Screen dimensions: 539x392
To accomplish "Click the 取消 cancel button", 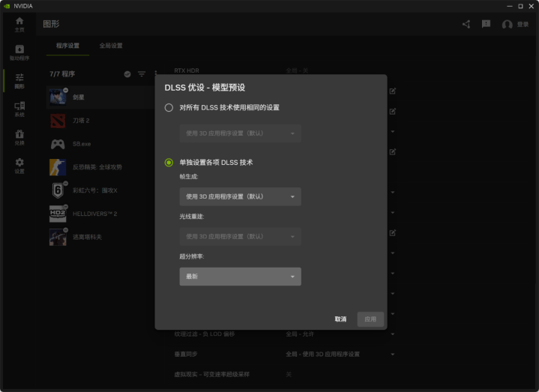I will click(340, 319).
